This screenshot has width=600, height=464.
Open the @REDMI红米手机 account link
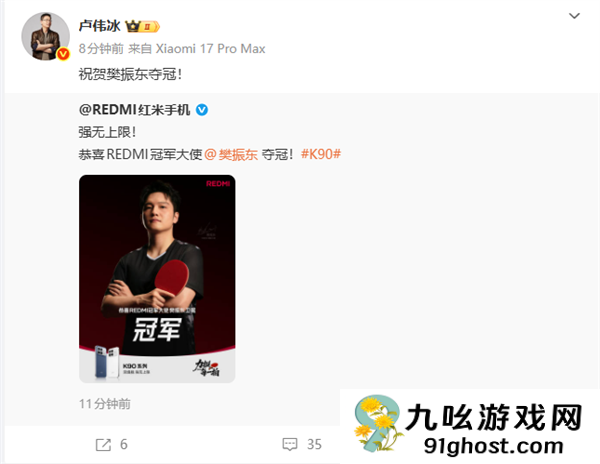click(134, 110)
